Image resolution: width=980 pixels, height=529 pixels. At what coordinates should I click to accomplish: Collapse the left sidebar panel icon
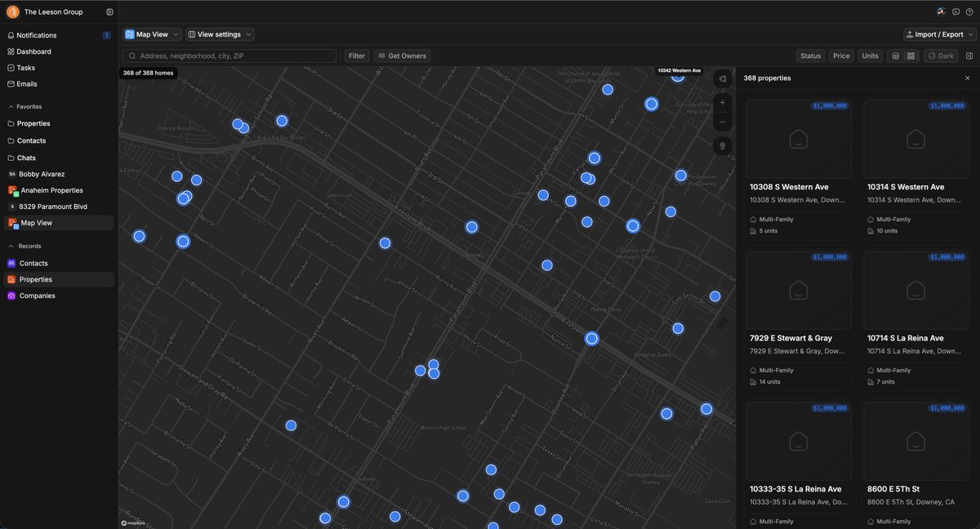(x=109, y=12)
